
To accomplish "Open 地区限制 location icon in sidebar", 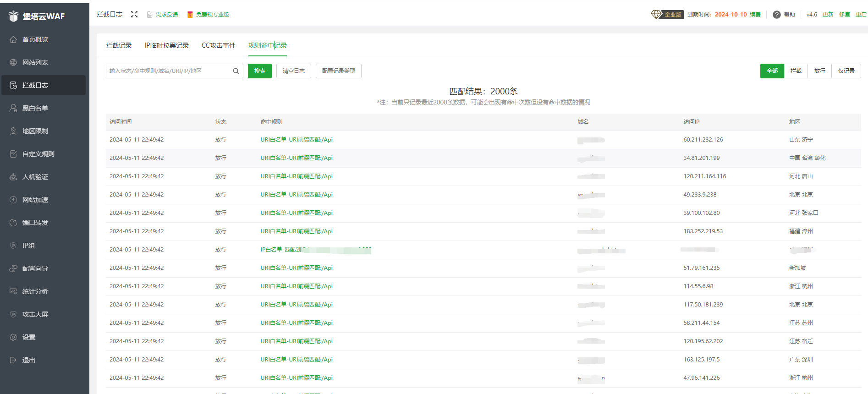I will [x=13, y=131].
